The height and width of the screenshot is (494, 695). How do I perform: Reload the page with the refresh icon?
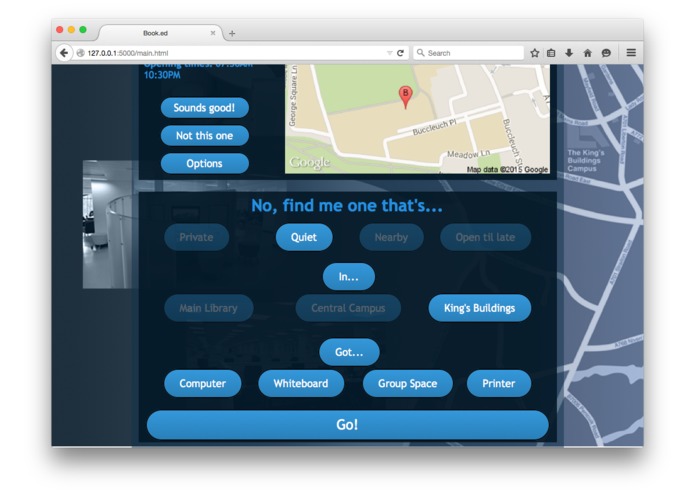click(400, 53)
